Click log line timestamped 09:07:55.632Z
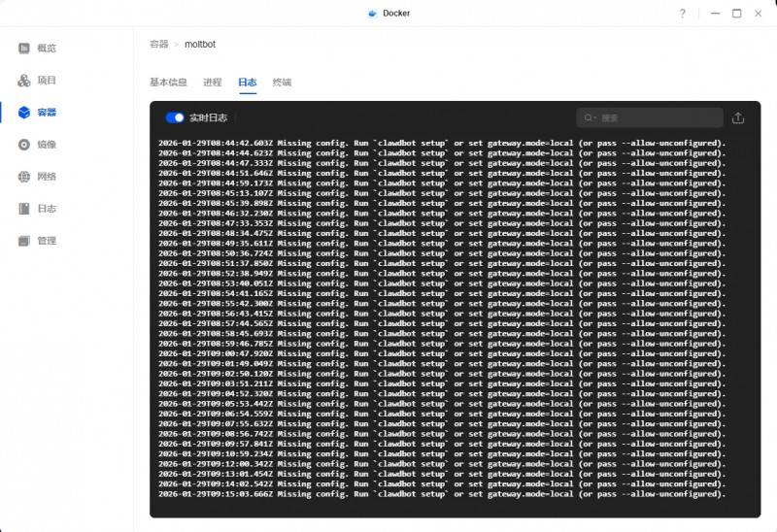This screenshot has height=532, width=777. (442, 424)
